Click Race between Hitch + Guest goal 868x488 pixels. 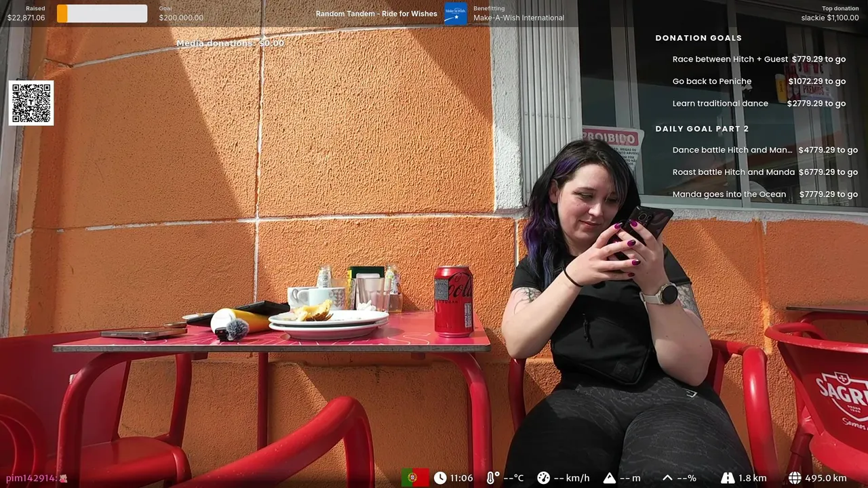click(730, 59)
